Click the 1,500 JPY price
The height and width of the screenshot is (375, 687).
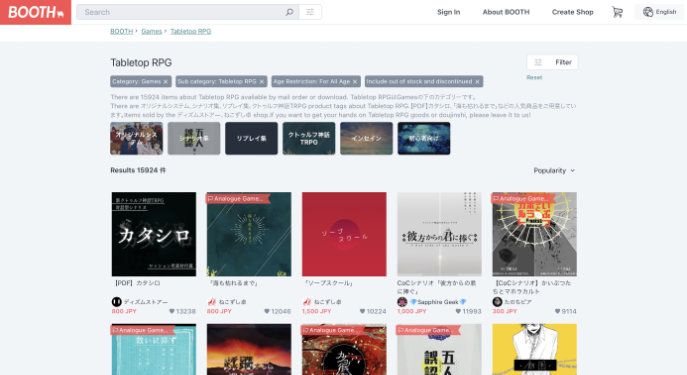pyautogui.click(x=316, y=311)
